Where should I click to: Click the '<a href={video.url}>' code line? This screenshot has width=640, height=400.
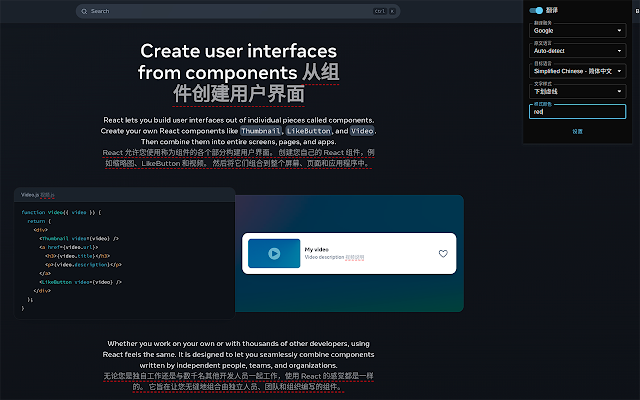tap(69, 247)
